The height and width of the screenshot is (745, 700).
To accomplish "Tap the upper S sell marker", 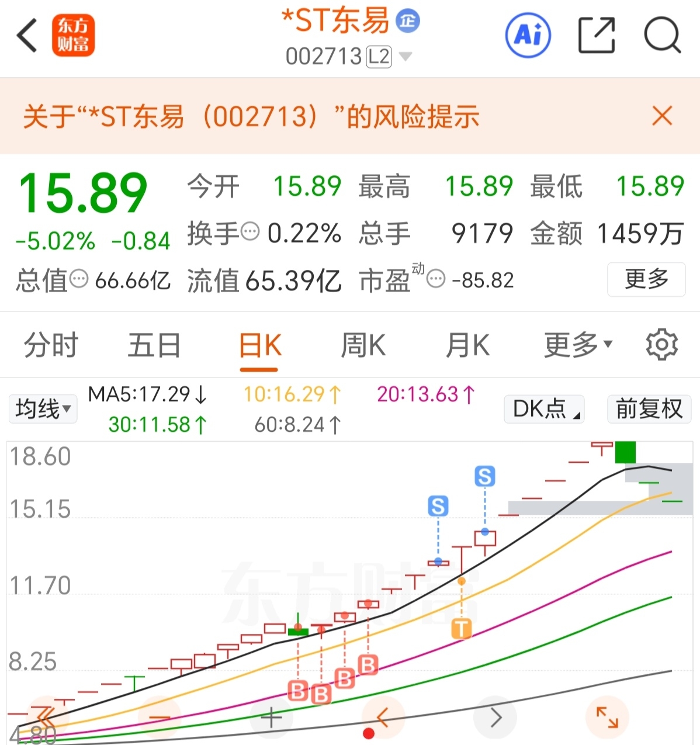I will tap(484, 476).
